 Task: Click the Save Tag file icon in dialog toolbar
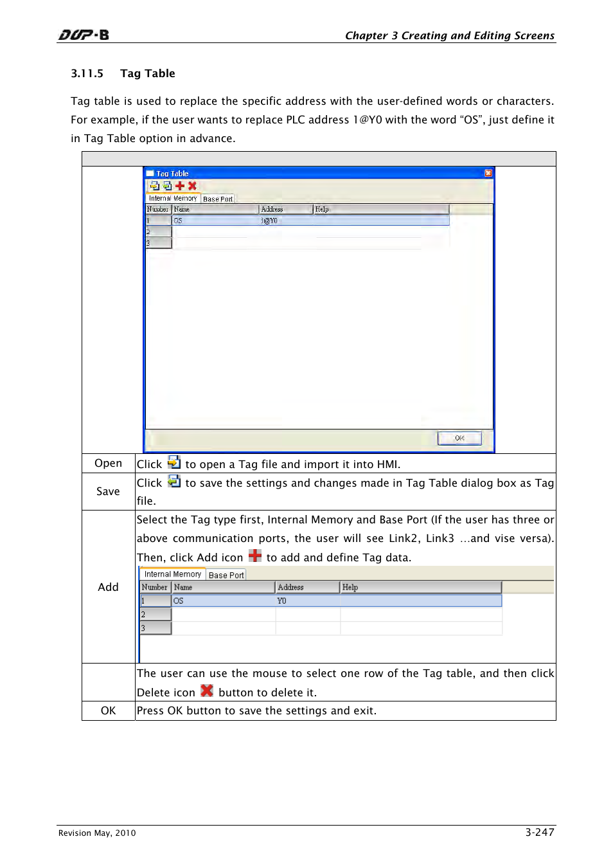(x=167, y=186)
